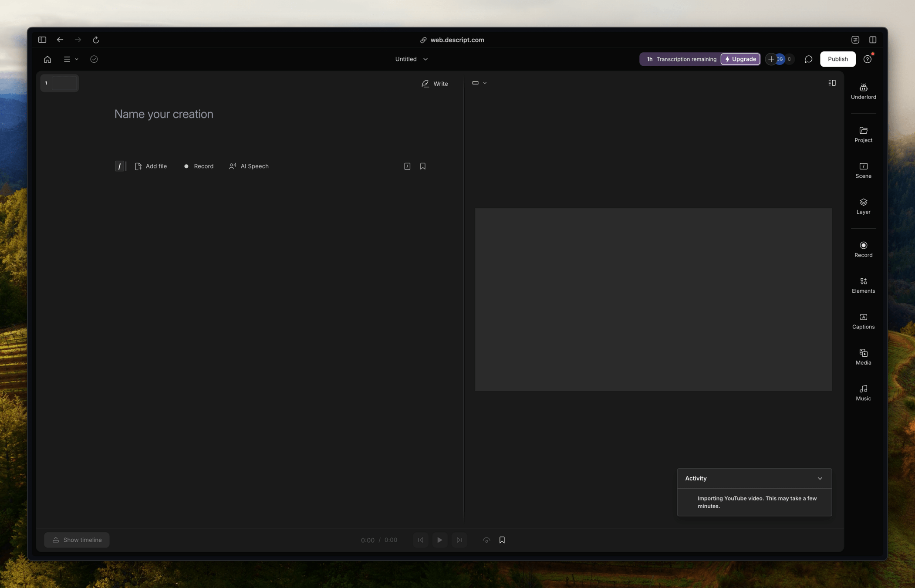Click the help question mark icon
The image size is (915, 588).
pyautogui.click(x=867, y=59)
